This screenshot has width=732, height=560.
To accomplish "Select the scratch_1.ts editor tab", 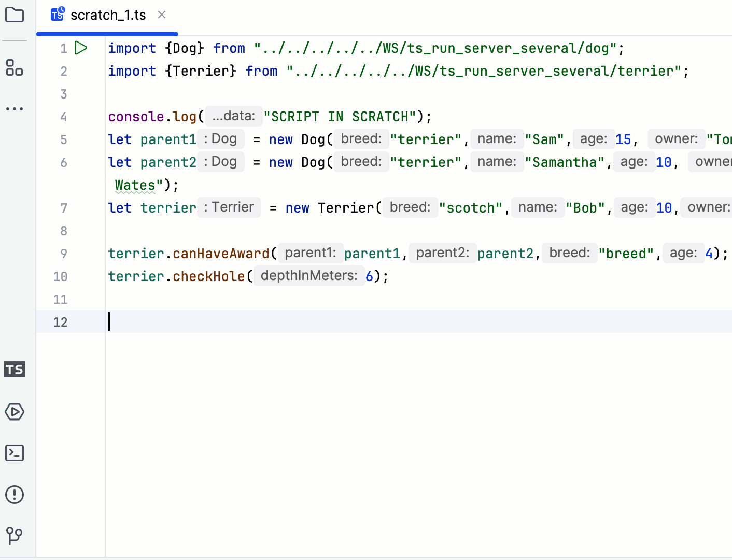I will click(x=108, y=15).
